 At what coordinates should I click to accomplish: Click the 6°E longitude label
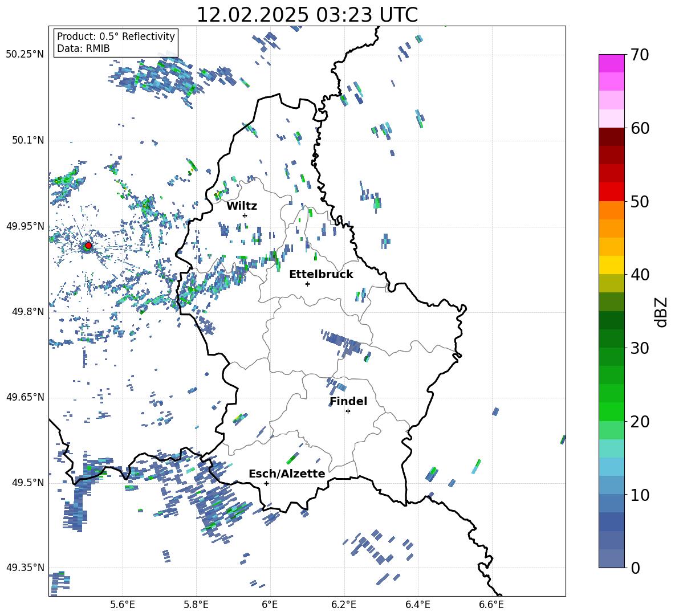coord(270,605)
